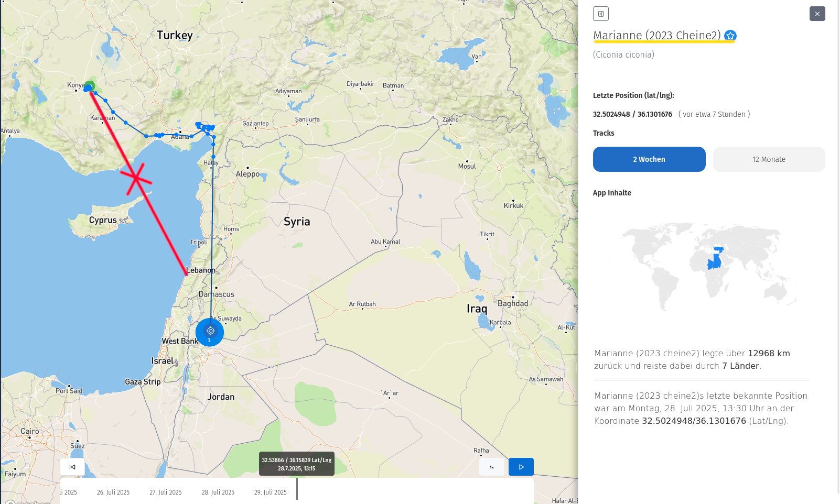
Task: Click the blue star favorite icon
Action: tap(730, 36)
